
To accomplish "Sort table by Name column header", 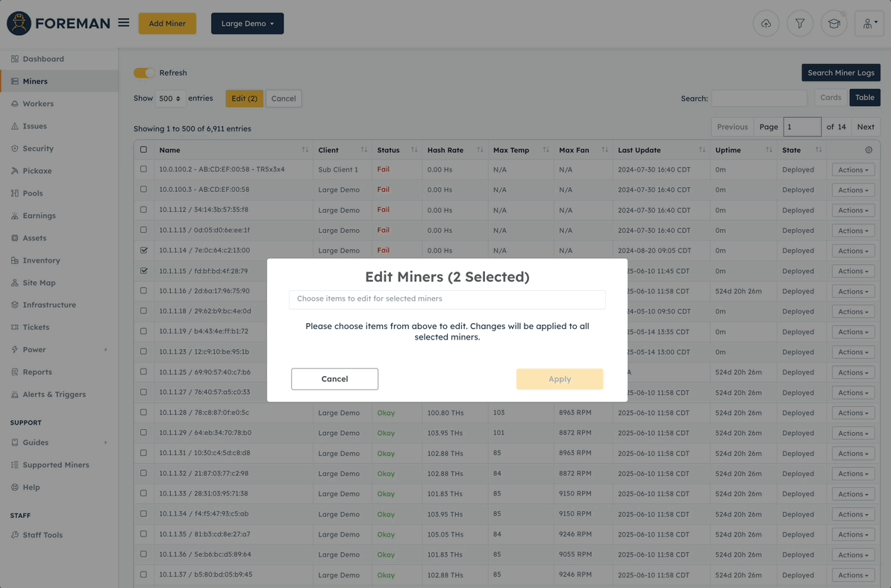I will 234,150.
